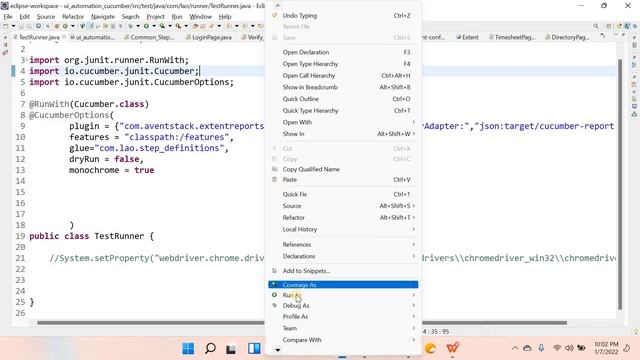Click the toolbar search magnifier icon
The image size is (640, 360).
point(596,26)
